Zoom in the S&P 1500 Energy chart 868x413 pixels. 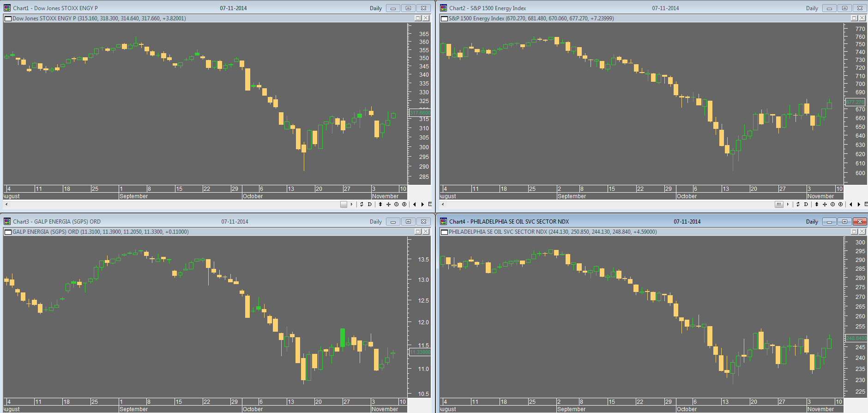840,204
